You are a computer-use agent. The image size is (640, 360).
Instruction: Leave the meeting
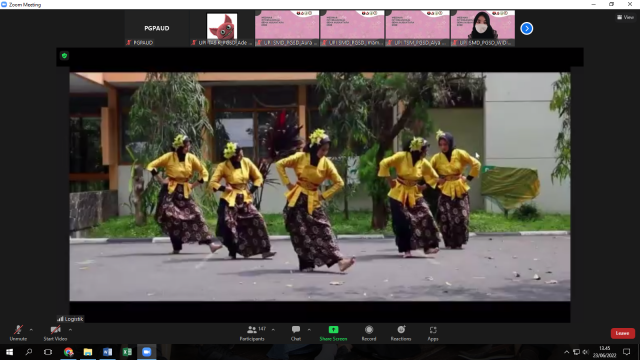point(622,333)
